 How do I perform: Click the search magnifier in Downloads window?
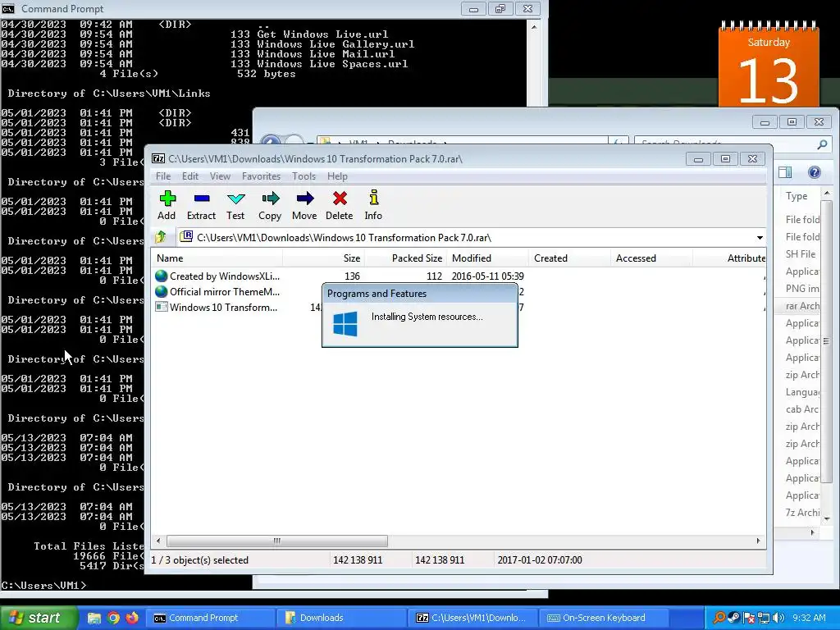tap(822, 144)
